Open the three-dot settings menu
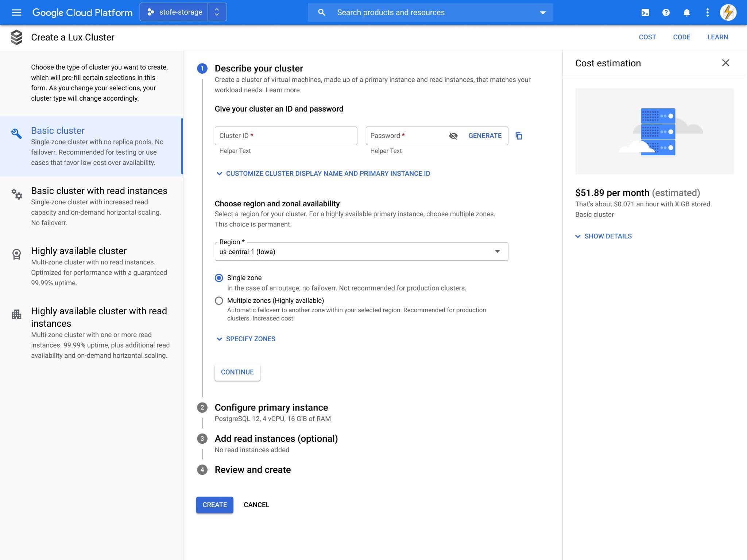Screen dimensions: 747x560 pyautogui.click(x=707, y=12)
